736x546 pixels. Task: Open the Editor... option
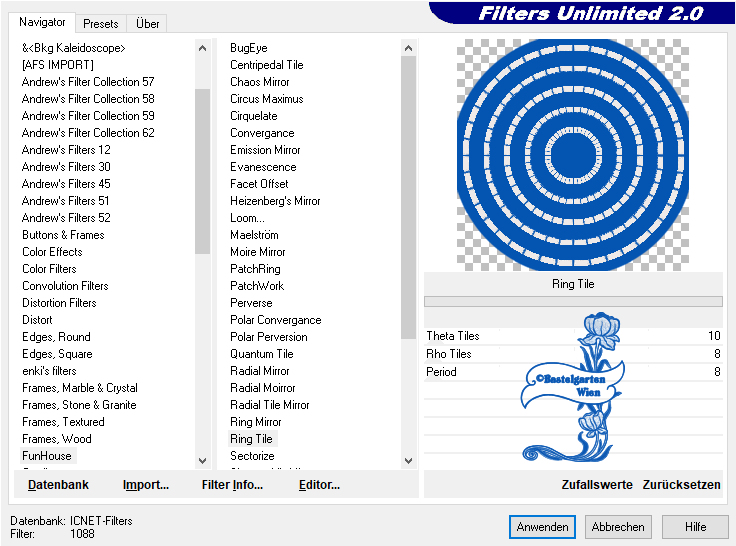pyautogui.click(x=319, y=484)
